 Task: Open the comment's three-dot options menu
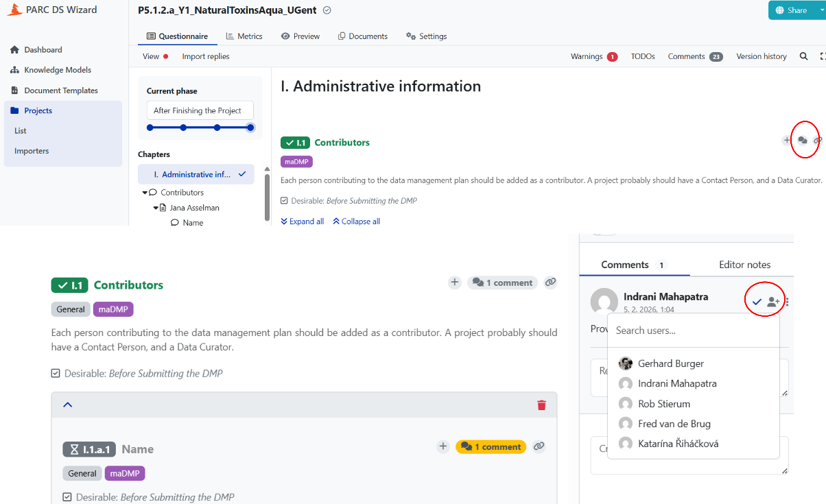pos(787,302)
